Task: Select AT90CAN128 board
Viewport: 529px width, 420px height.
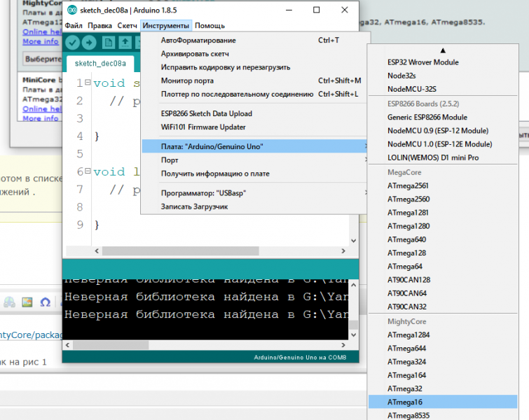Action: (443, 280)
